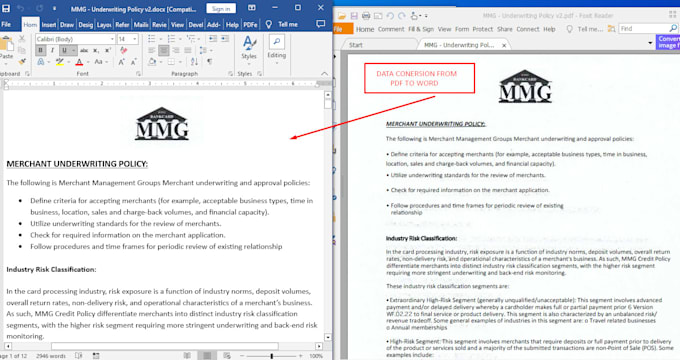Screen dimensions: 680x360
Task: Click Word's horizontal scrollbar track
Action: point(163,346)
